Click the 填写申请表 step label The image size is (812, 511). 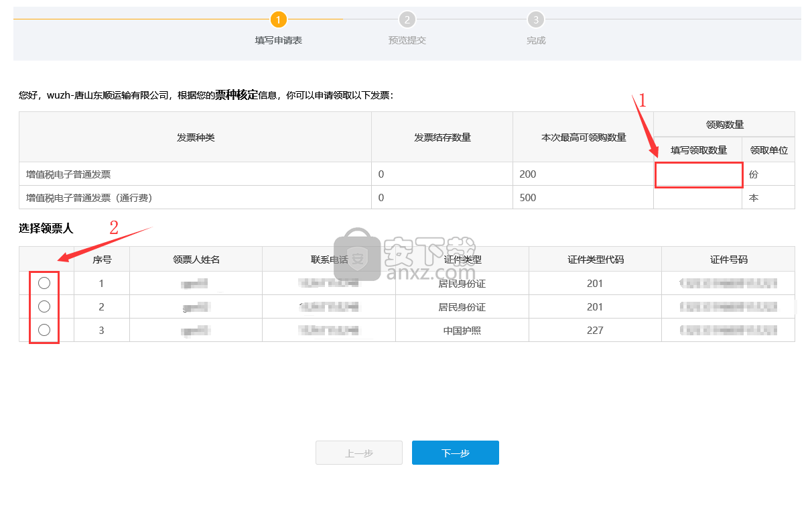279,40
